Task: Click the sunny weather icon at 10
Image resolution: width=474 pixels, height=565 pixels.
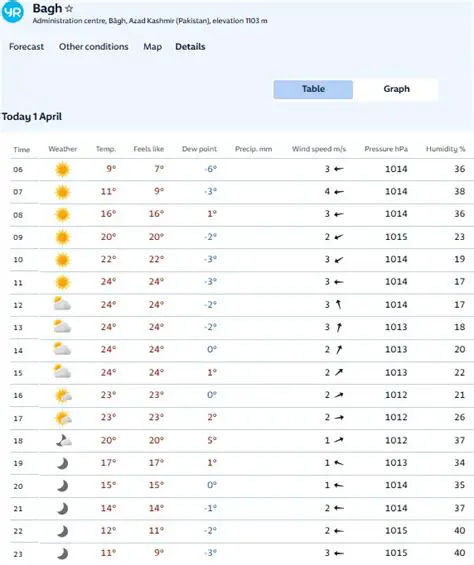Action: click(62, 260)
